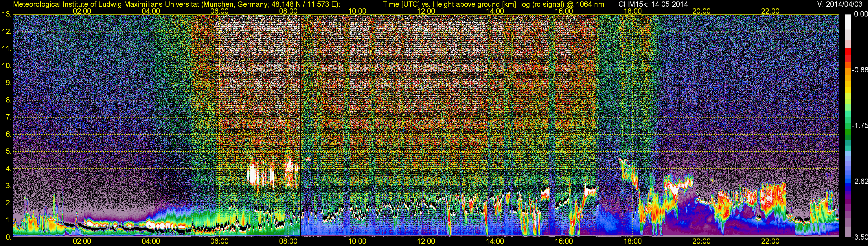
Task: Click the height axis label '0.'
Action: [8, 237]
